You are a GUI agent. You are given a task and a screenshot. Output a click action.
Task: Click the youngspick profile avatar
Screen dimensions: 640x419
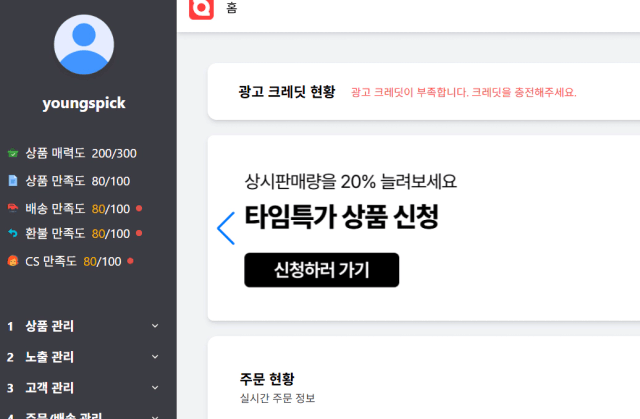tap(84, 47)
